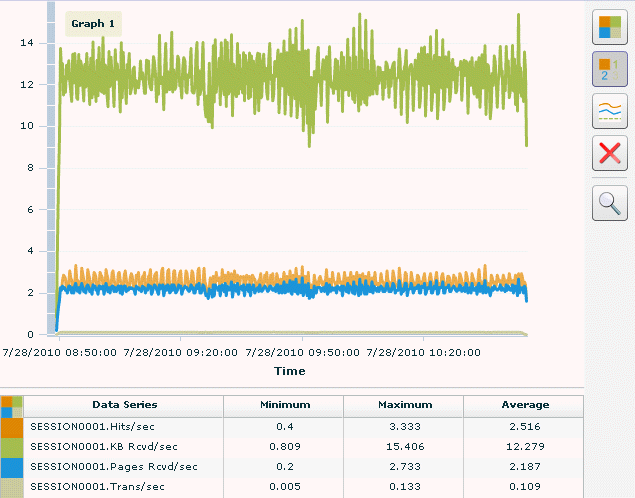Select the SESSION0001.Pages Rcvd/sec row

292,468
